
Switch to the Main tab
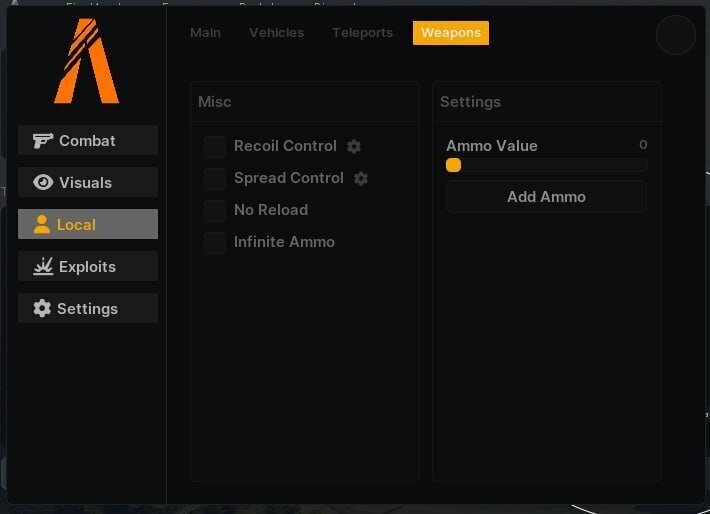point(206,33)
